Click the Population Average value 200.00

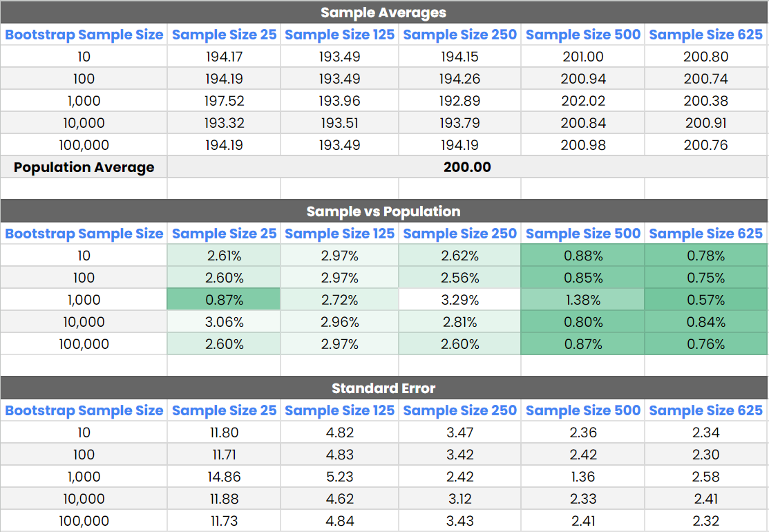(x=467, y=167)
